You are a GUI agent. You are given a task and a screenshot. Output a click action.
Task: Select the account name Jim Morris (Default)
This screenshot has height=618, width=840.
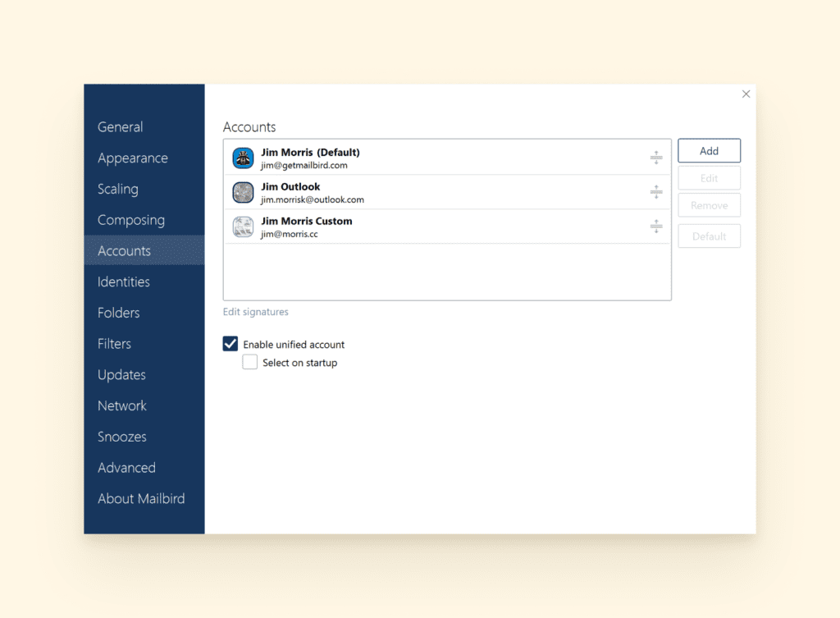pyautogui.click(x=310, y=152)
